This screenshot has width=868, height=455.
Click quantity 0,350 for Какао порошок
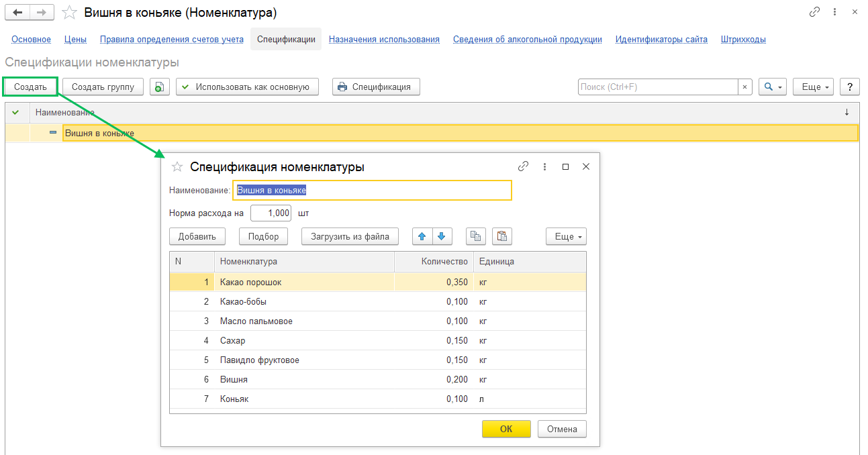point(456,282)
